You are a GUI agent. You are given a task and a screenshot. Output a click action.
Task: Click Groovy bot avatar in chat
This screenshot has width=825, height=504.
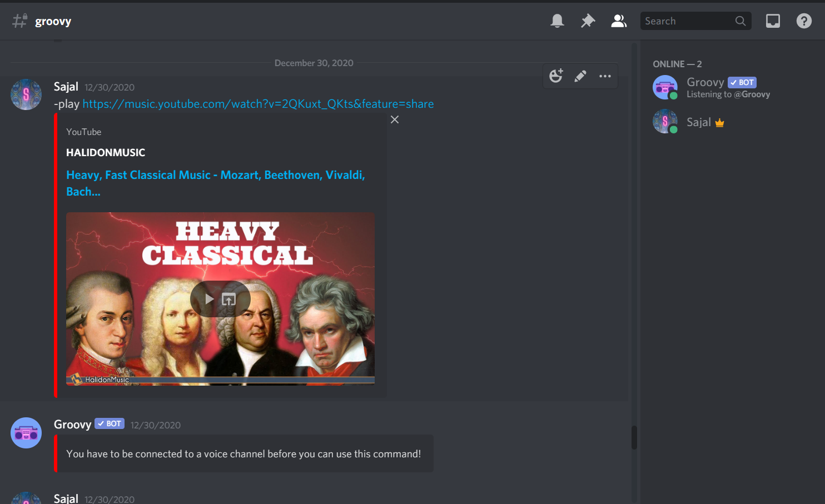point(26,433)
